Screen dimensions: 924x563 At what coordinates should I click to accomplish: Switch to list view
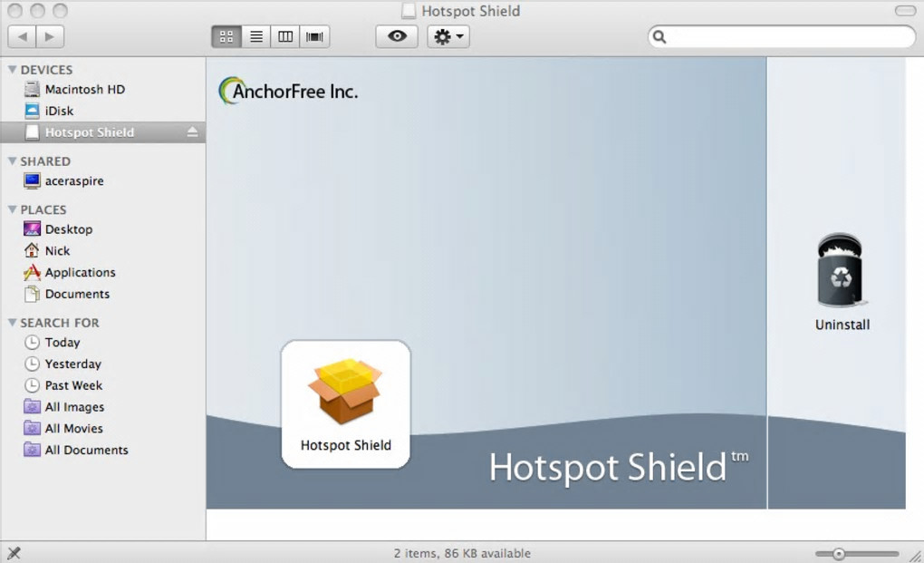coord(256,36)
